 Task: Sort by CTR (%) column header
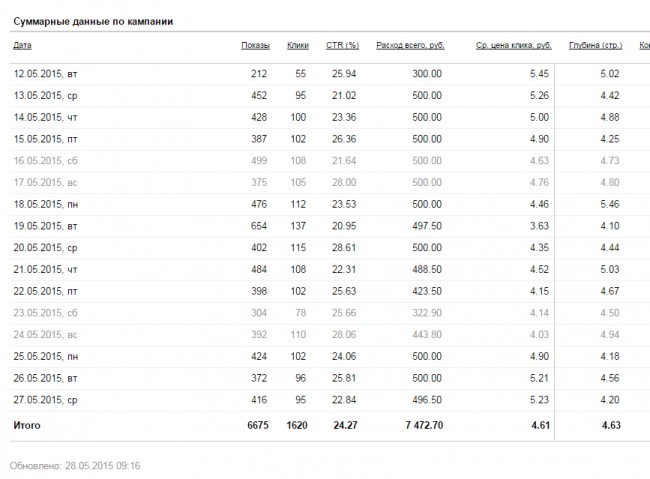[342, 45]
